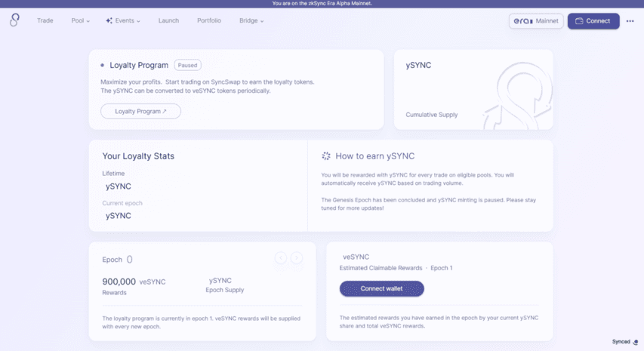Open the Portfolio page
Screen dimensions: 644x351
pos(209,20)
